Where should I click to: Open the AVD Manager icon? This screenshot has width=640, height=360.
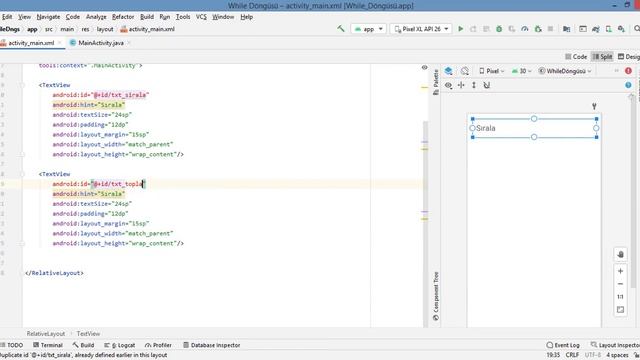click(x=609, y=29)
